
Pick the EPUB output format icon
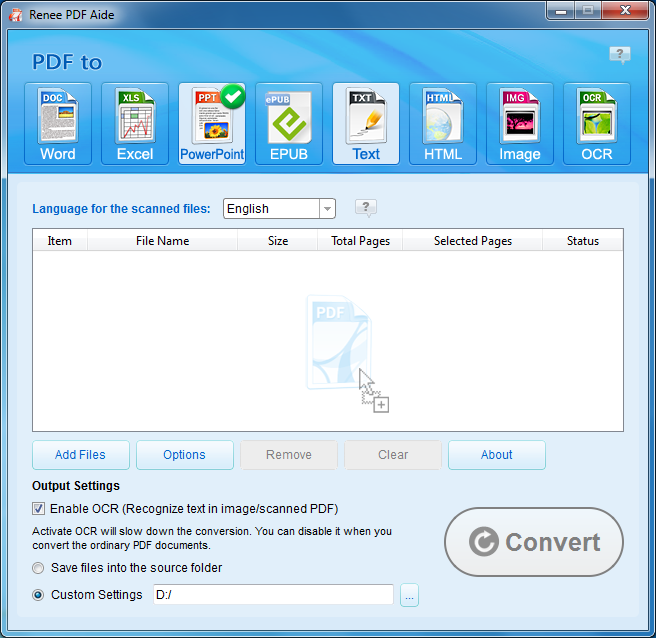(x=289, y=123)
